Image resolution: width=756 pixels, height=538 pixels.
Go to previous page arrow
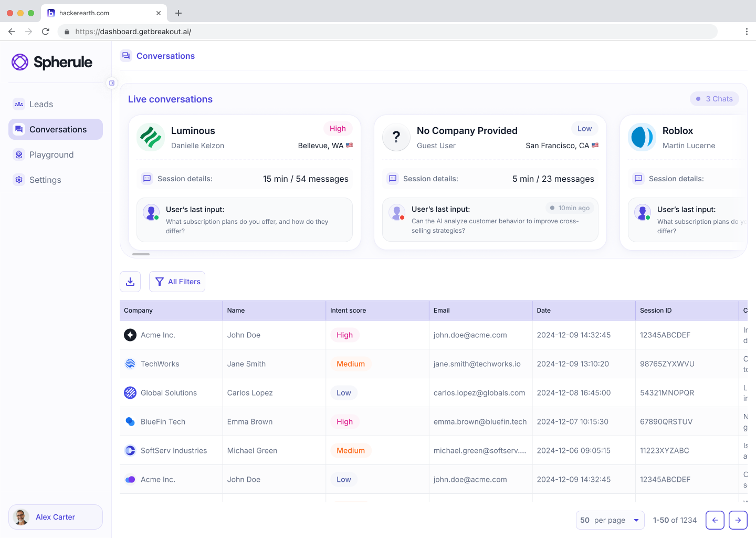click(x=715, y=520)
